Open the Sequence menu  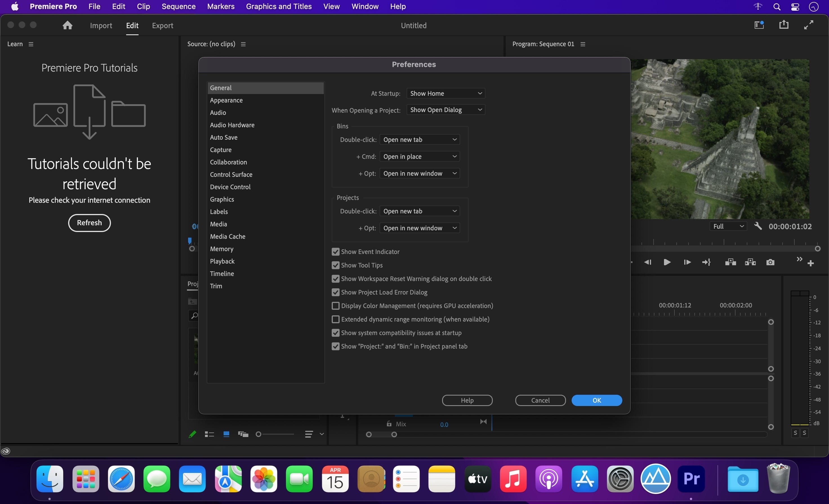[x=178, y=6]
